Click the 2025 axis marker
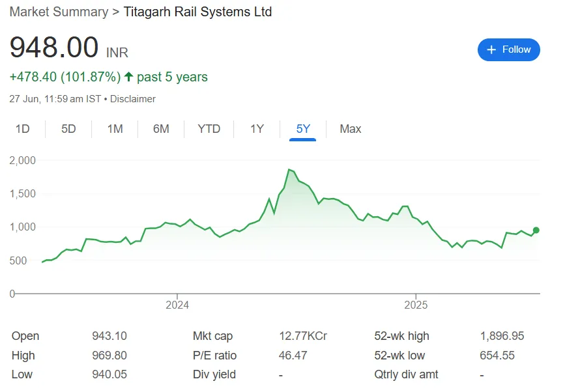Screen dimensions: 565x392 click(416, 305)
